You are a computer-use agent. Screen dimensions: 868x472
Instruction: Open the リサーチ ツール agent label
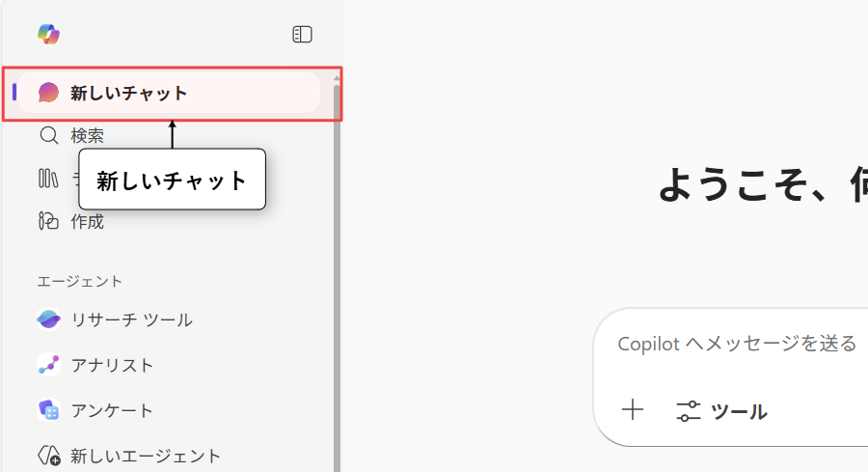(131, 319)
